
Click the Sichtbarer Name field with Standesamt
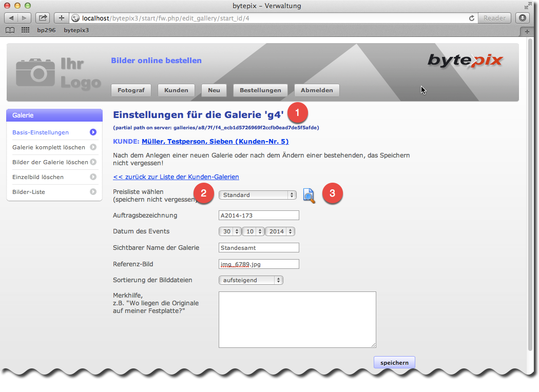[x=259, y=248]
